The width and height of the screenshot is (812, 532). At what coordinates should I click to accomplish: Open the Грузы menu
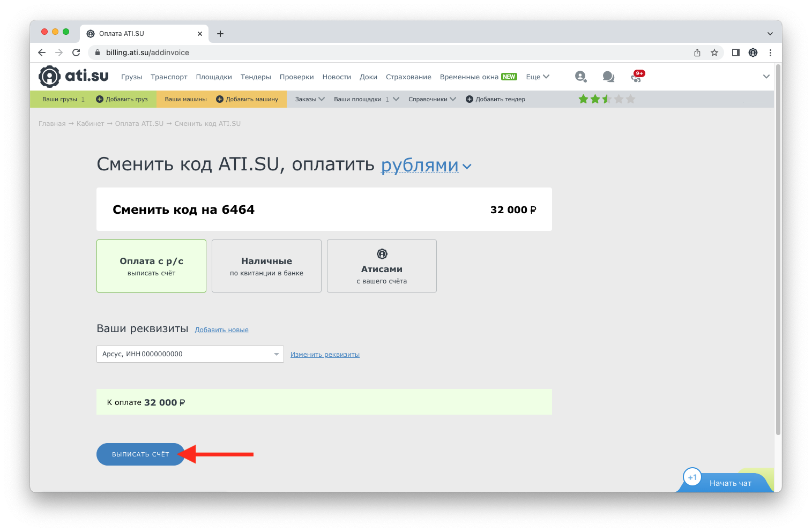pos(131,77)
